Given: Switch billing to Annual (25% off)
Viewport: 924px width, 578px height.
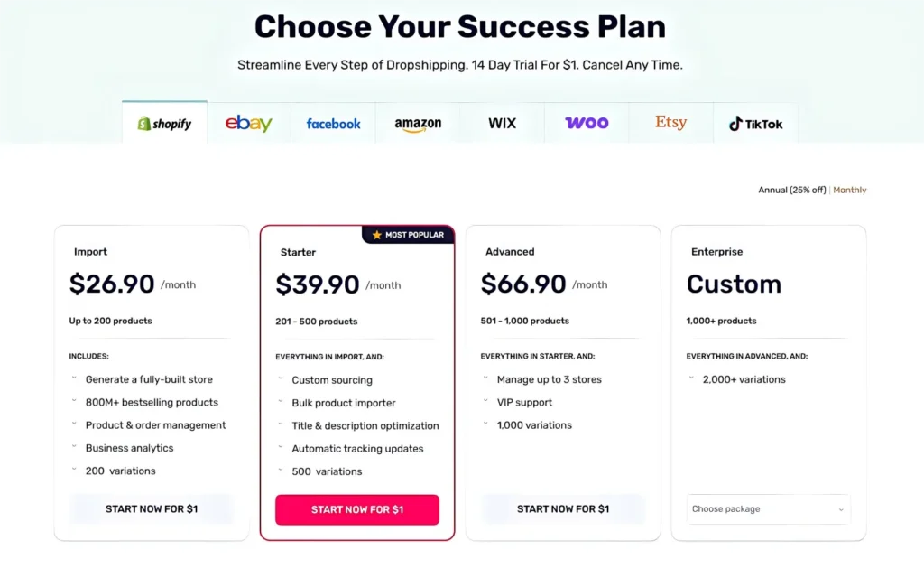Looking at the screenshot, I should [x=791, y=191].
